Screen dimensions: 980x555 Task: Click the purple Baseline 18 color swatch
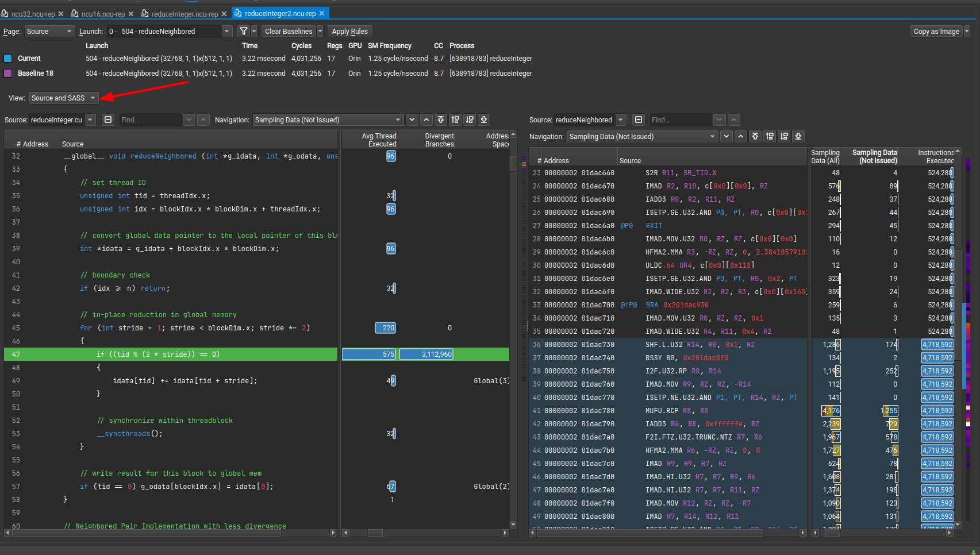tap(8, 73)
